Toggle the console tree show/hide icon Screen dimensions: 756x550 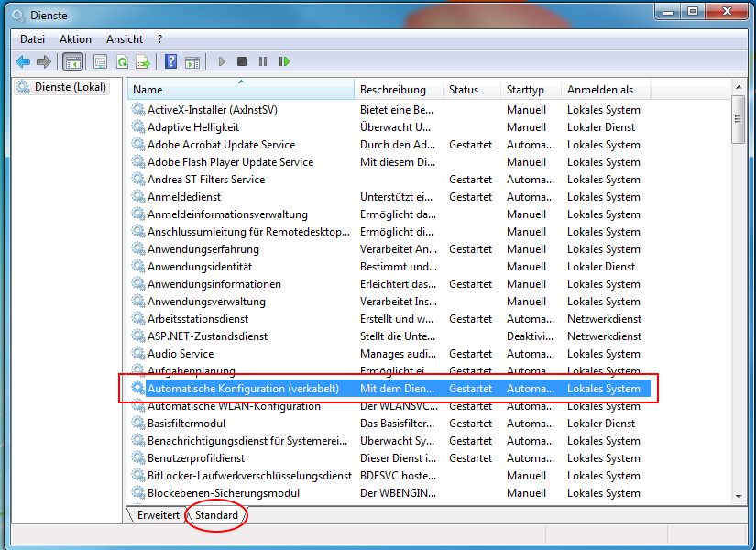(72, 61)
